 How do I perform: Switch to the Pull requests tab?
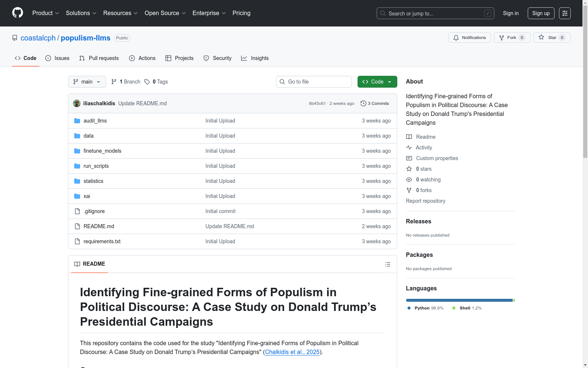pos(99,58)
